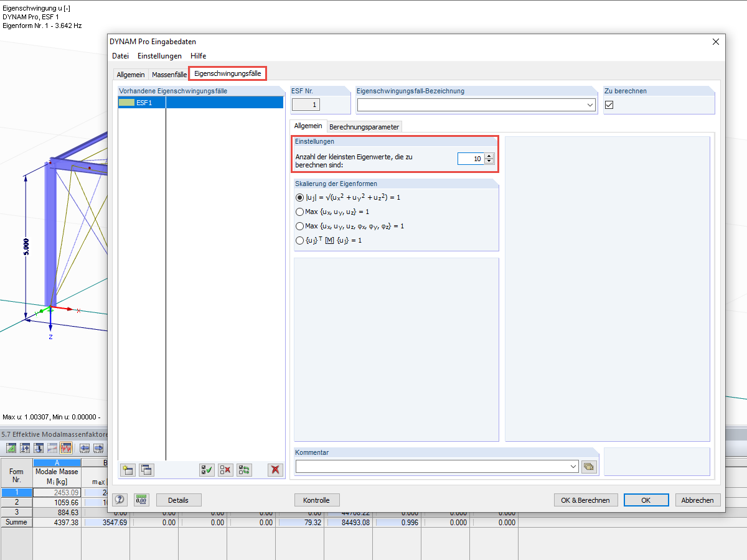Click the green triangle icon in results table toolbar
This screenshot has height=560, width=747.
coord(11,448)
